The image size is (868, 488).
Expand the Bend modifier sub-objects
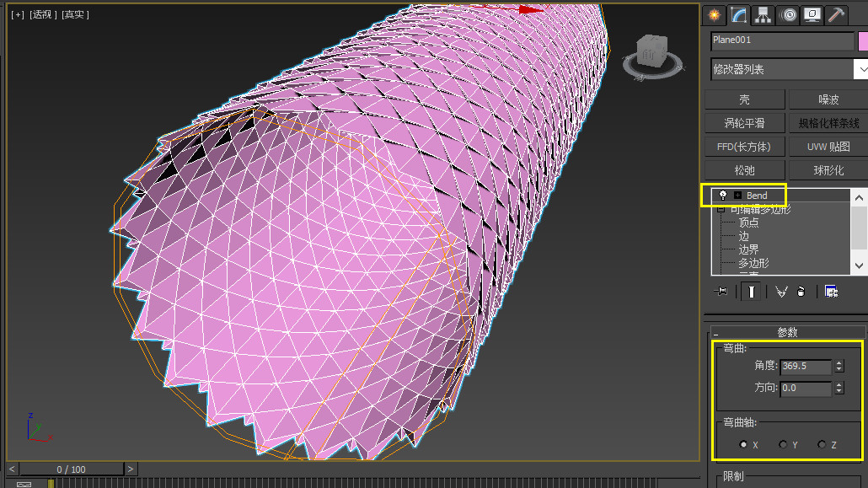click(737, 195)
